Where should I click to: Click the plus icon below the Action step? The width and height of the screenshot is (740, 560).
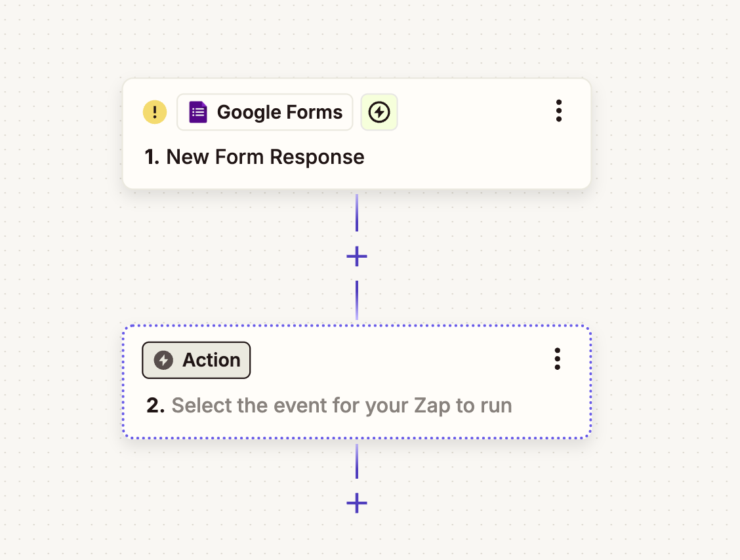pyautogui.click(x=357, y=504)
